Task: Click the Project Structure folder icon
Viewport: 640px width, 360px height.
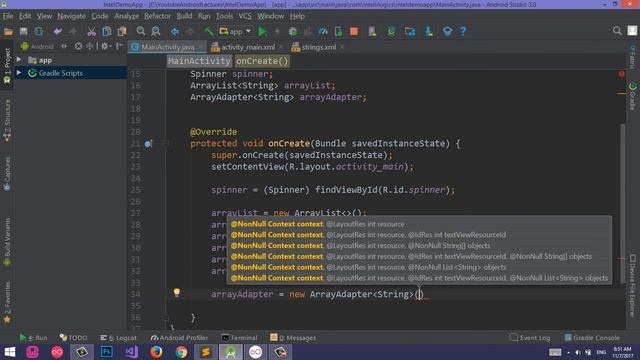Action: pyautogui.click(x=410, y=31)
